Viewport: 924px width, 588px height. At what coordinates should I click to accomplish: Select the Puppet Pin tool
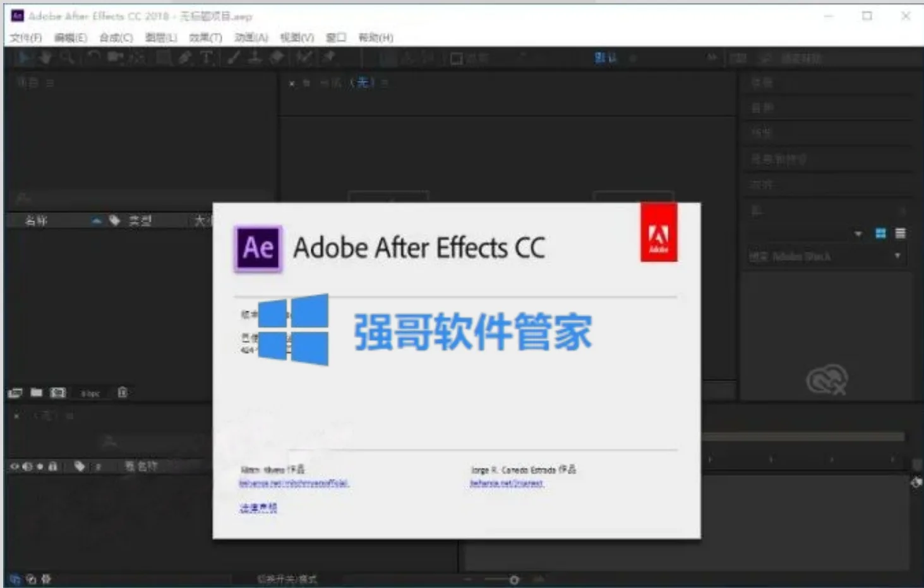tap(328, 58)
